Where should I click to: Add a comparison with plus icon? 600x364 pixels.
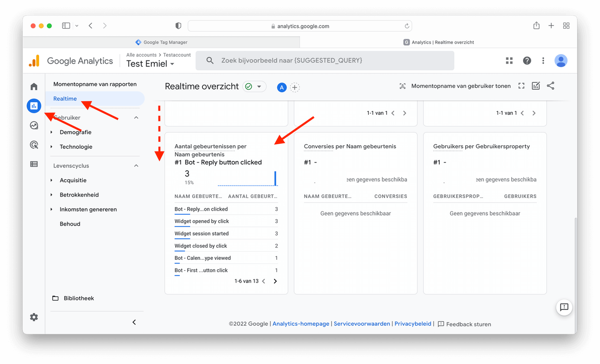tap(295, 87)
